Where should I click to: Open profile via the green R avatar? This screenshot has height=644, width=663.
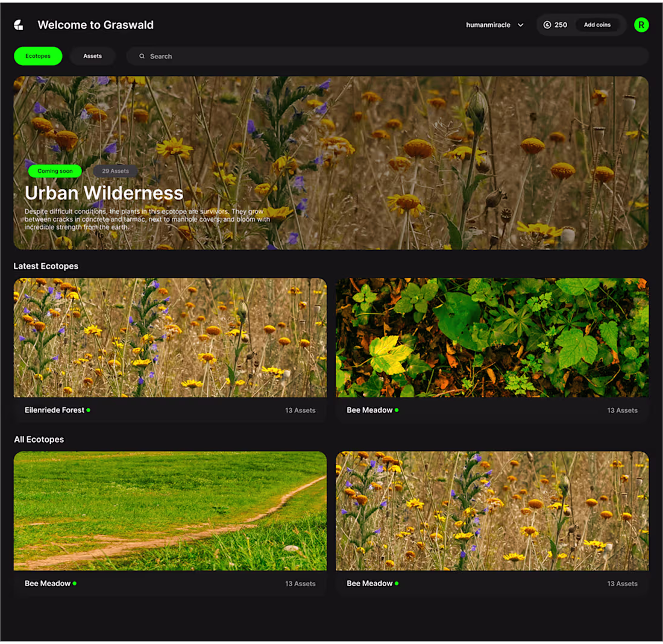coord(641,25)
